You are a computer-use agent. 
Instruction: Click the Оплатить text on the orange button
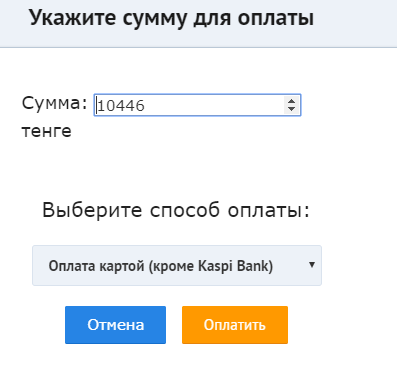[x=235, y=325]
